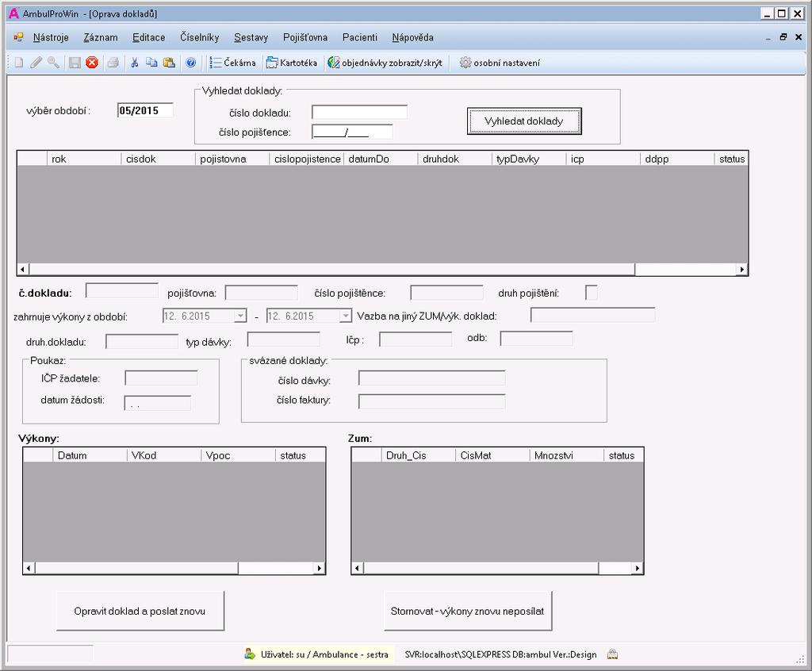The height and width of the screenshot is (671, 812).
Task: Focus the číslo pojištence search field
Action: 352,132
